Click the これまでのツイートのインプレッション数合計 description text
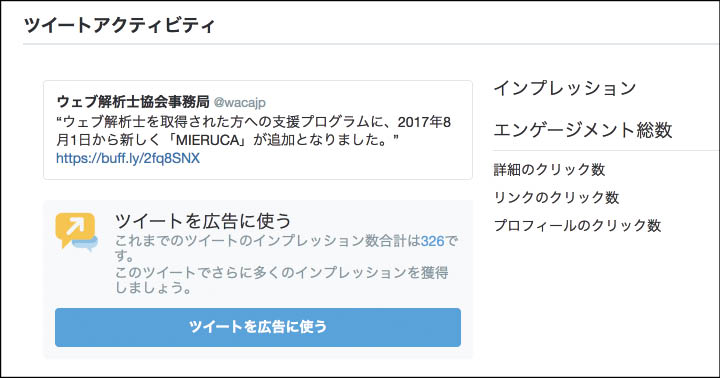720x378 pixels. coord(267,241)
